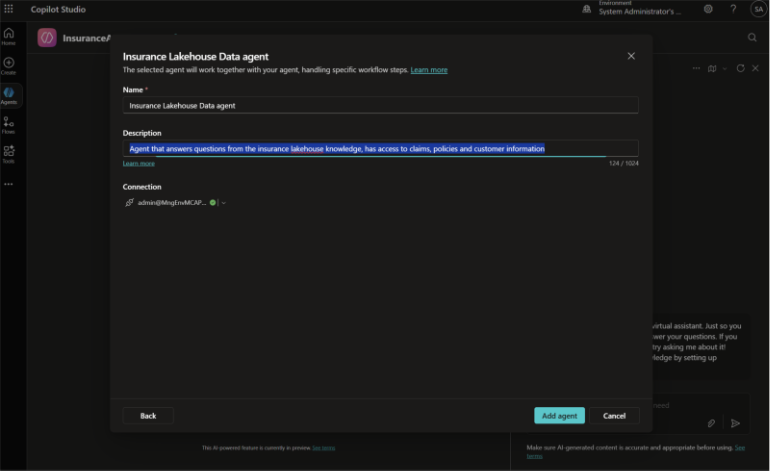The height and width of the screenshot is (471, 771).
Task: Open the app launcher grid icon
Action: click(x=8, y=9)
